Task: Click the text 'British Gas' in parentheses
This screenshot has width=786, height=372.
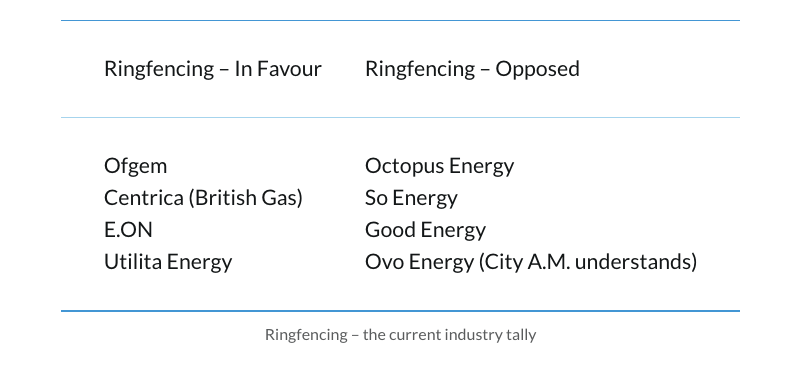Action: coord(246,198)
